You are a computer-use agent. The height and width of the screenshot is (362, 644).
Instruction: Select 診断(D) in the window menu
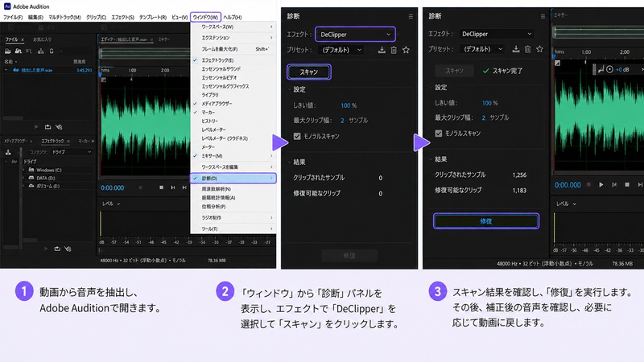coord(233,179)
